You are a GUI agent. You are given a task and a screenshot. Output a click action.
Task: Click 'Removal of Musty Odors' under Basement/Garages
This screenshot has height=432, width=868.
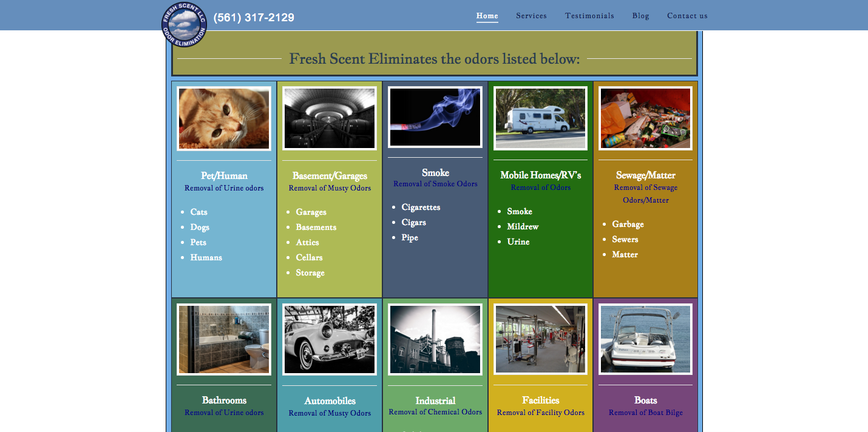pos(330,188)
